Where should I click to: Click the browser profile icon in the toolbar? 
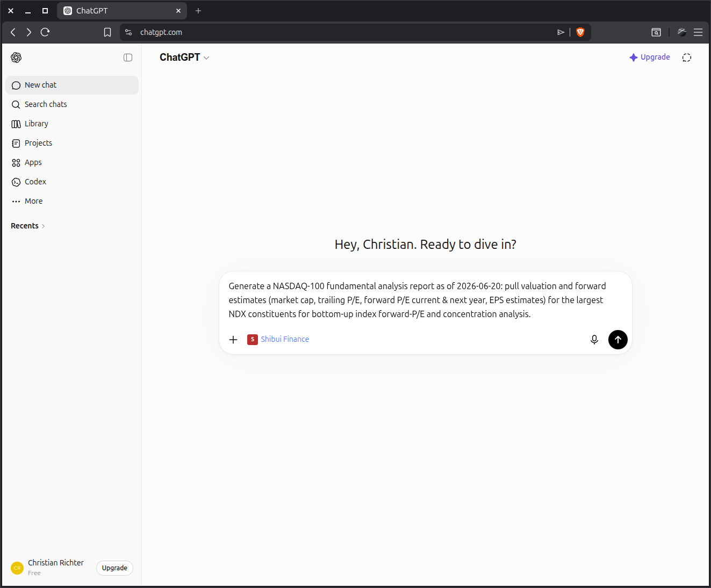682,32
